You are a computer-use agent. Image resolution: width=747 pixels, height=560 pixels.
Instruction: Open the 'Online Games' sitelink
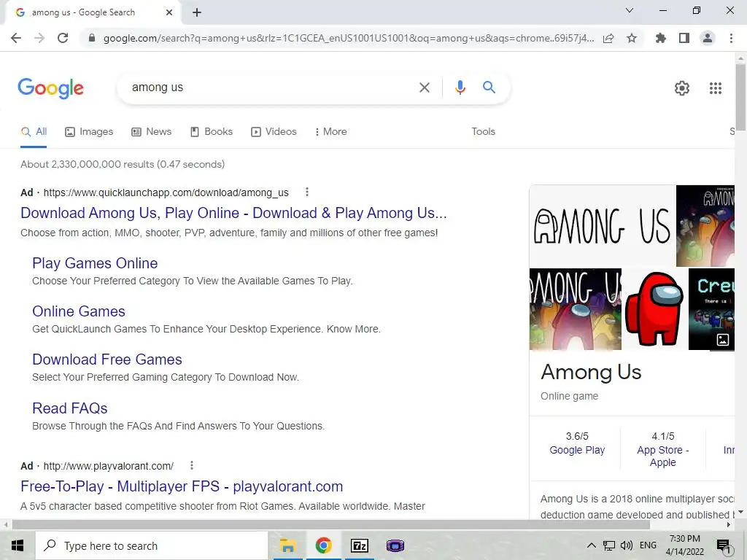(79, 311)
